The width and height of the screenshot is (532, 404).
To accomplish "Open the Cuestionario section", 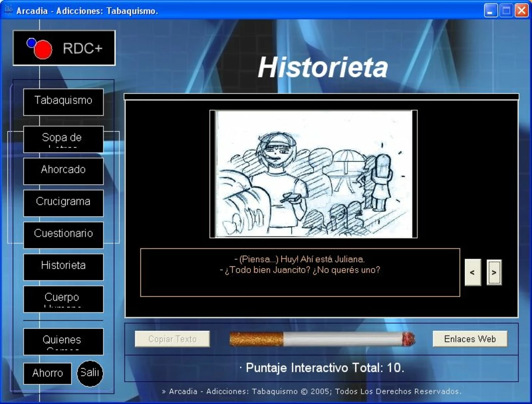I will [64, 235].
